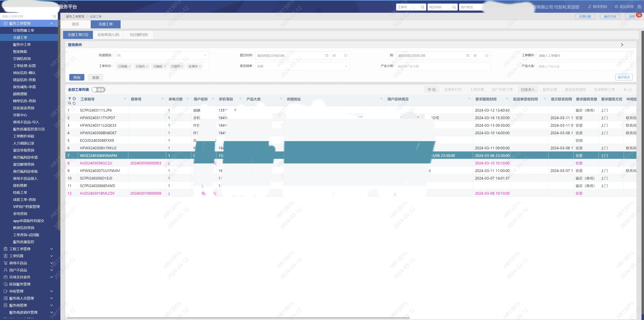Screen dimensions: 644x320
Task: Click the 查询 button
Action: 77,78
